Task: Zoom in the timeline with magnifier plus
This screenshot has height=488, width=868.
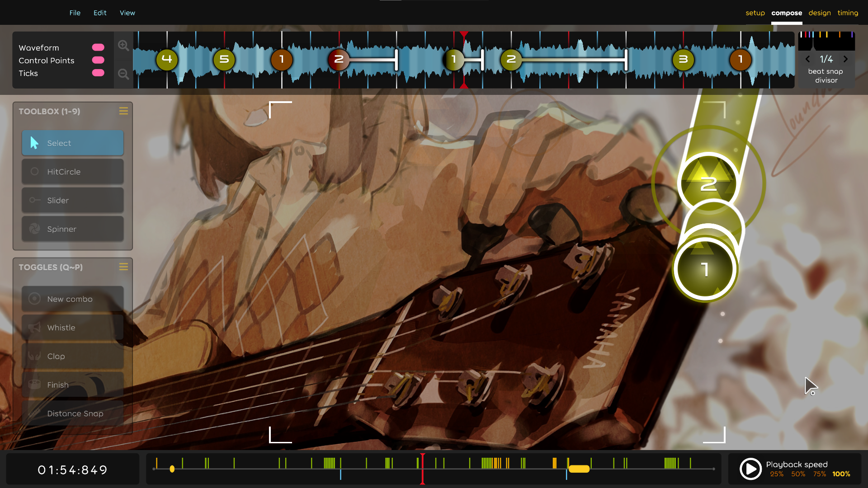Action: (x=123, y=45)
